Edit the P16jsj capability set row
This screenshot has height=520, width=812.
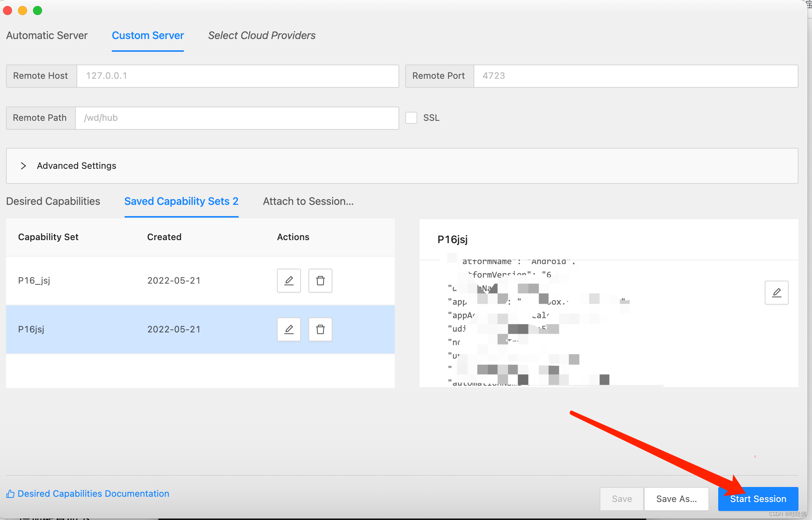tap(289, 329)
